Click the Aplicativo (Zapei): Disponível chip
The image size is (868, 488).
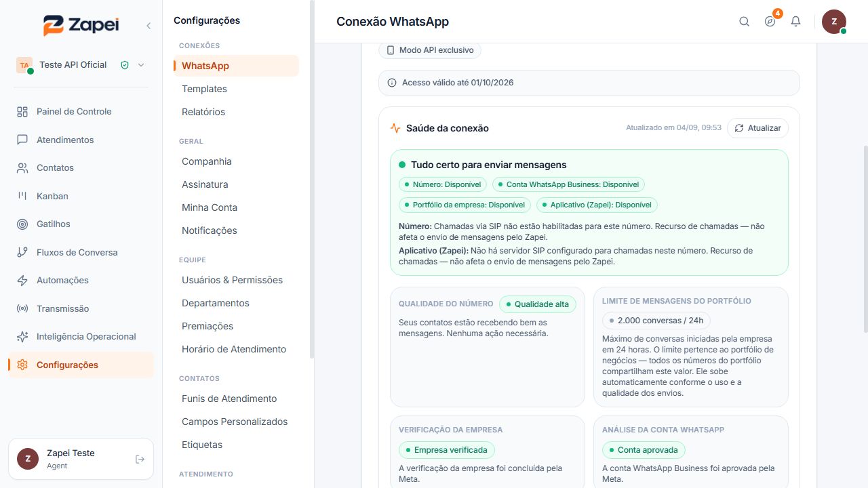point(597,205)
